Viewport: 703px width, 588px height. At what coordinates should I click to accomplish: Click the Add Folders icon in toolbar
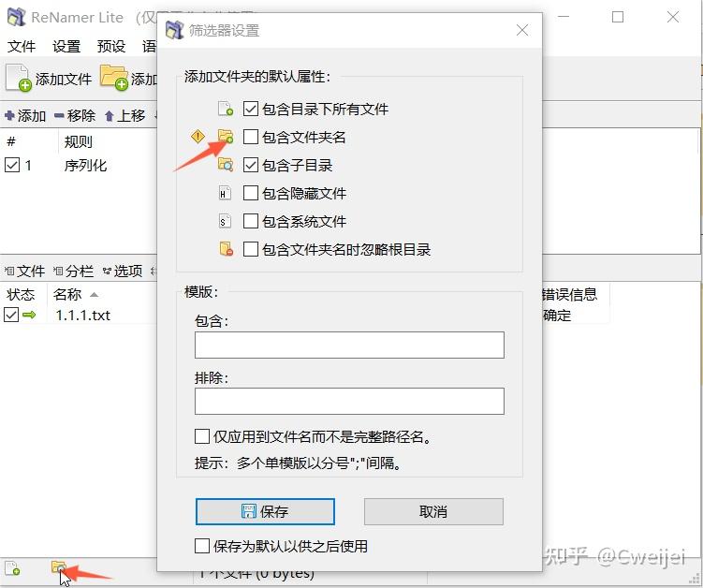[114, 78]
